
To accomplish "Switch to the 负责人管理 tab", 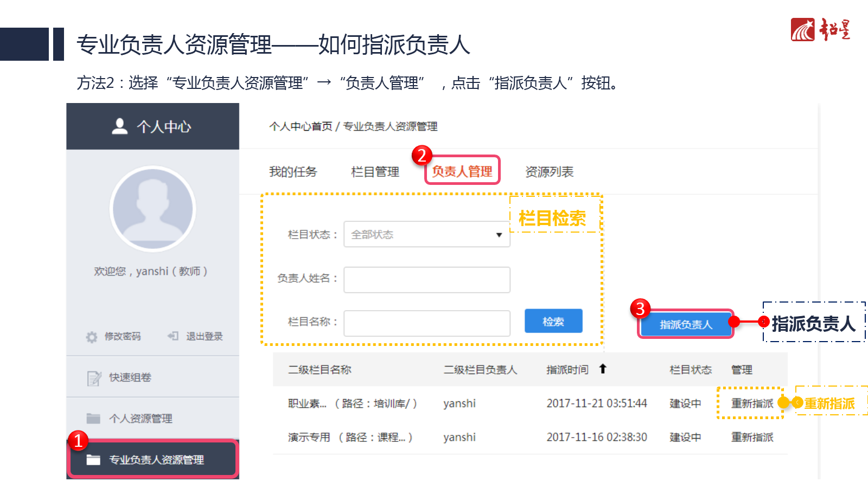I will click(x=462, y=171).
